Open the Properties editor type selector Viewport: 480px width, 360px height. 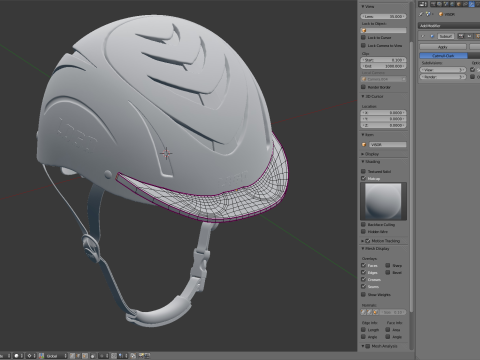pos(423,4)
